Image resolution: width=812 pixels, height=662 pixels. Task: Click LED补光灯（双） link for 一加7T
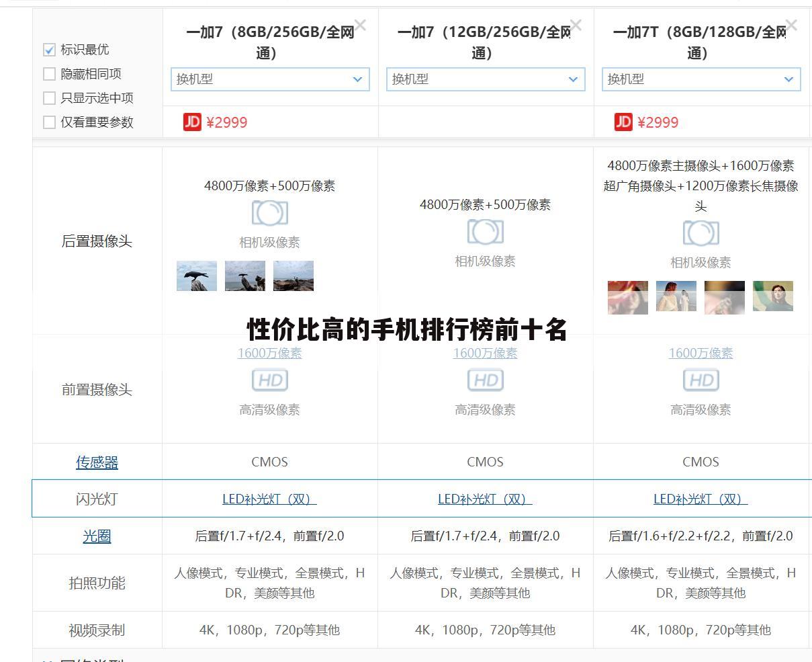701,499
